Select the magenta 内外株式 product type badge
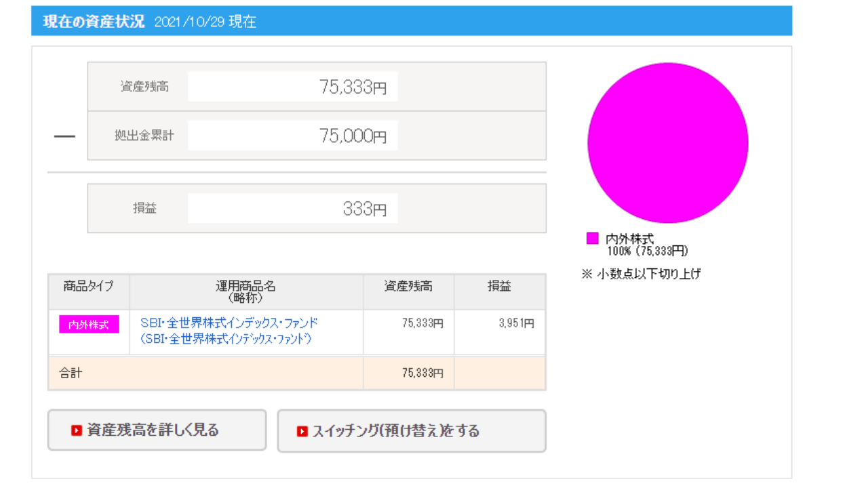The width and height of the screenshot is (868, 488). pyautogui.click(x=89, y=325)
